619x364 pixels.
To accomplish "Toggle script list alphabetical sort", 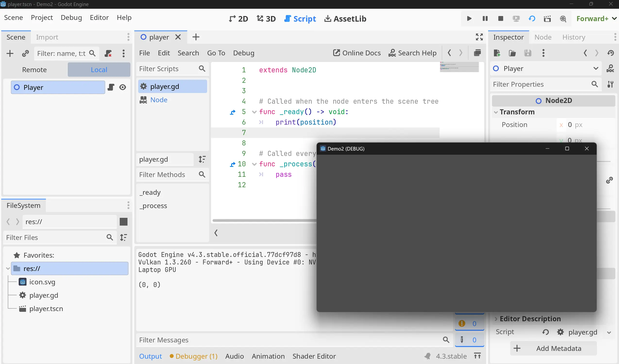I will [202, 159].
